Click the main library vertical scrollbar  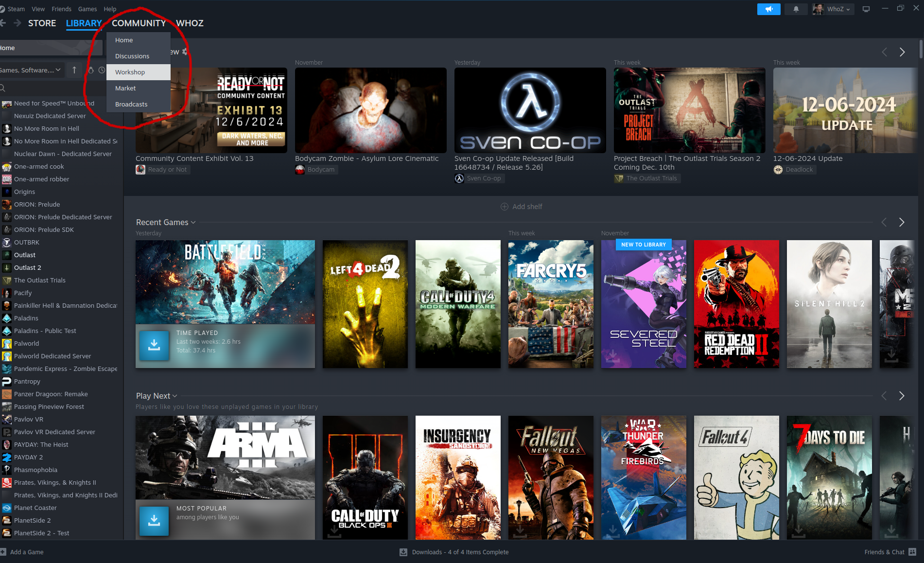pos(921,49)
